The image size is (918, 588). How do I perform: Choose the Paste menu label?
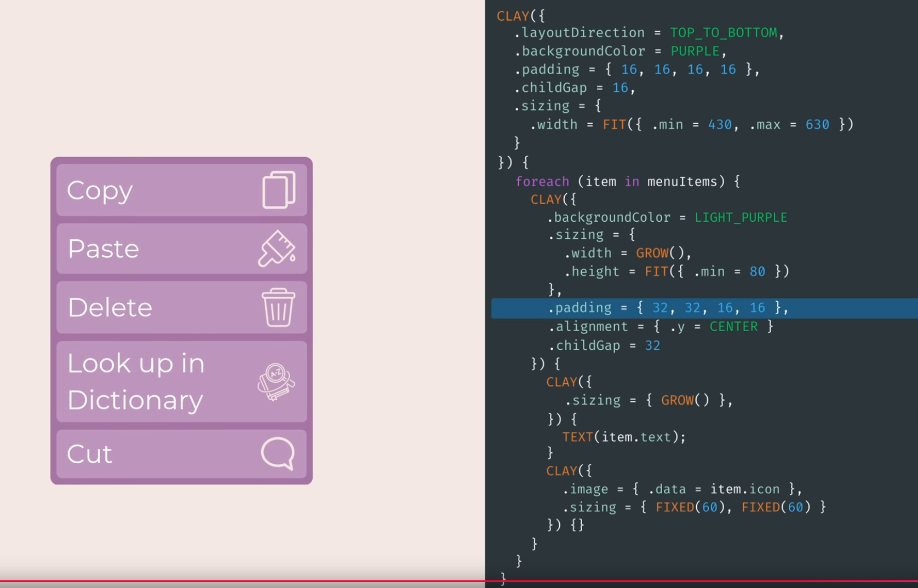tap(104, 249)
